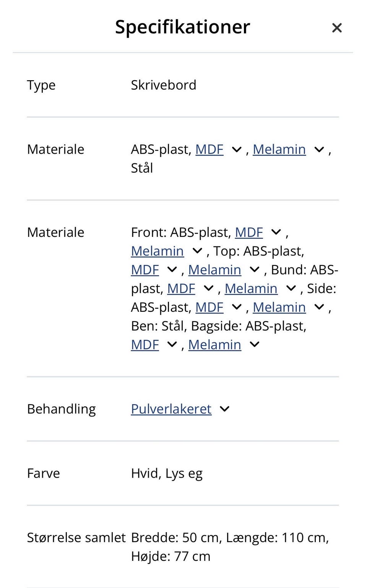Click the Hvid, Lys eg color value
Image resolution: width=367 pixels, height=588 pixels.
click(x=166, y=473)
